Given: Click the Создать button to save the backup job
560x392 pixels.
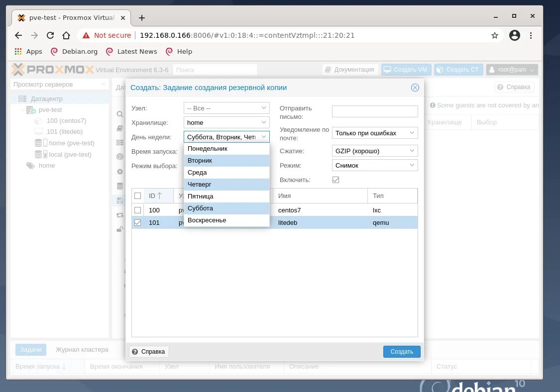Looking at the screenshot, I should pyautogui.click(x=401, y=351).
